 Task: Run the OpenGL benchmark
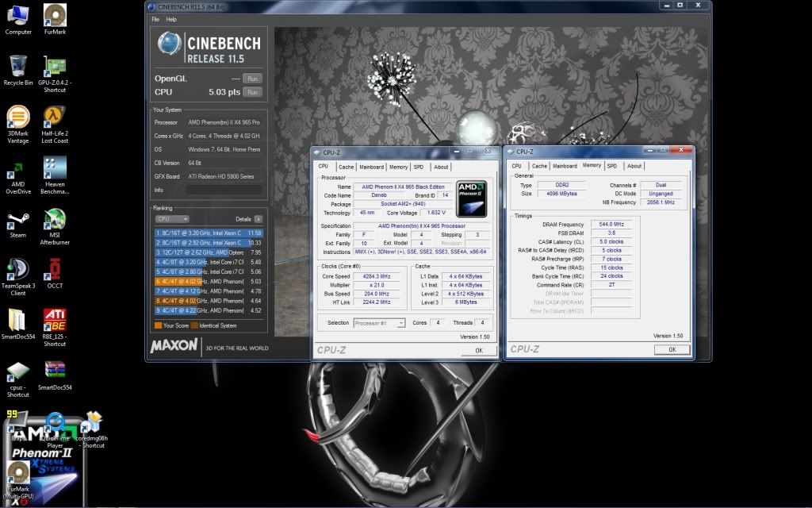(252, 79)
